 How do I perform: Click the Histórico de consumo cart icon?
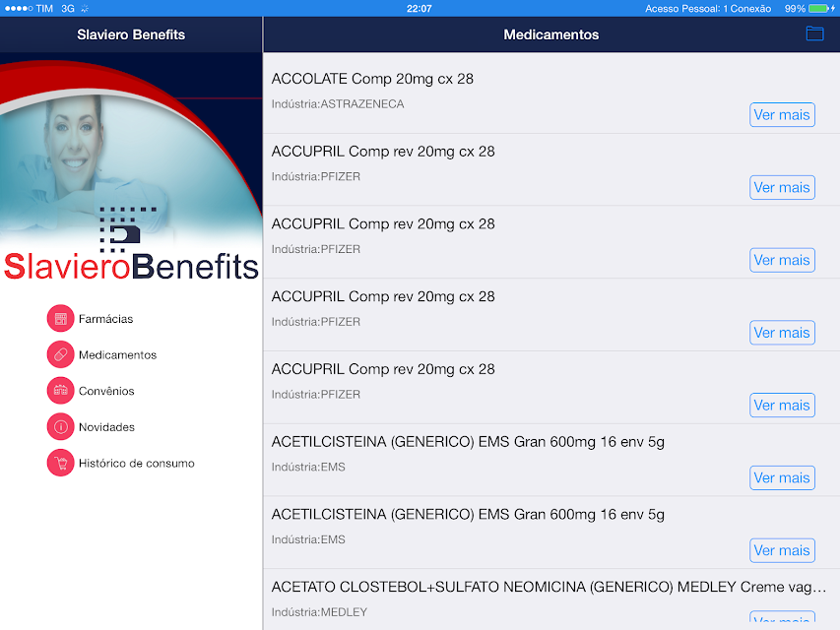(60, 463)
